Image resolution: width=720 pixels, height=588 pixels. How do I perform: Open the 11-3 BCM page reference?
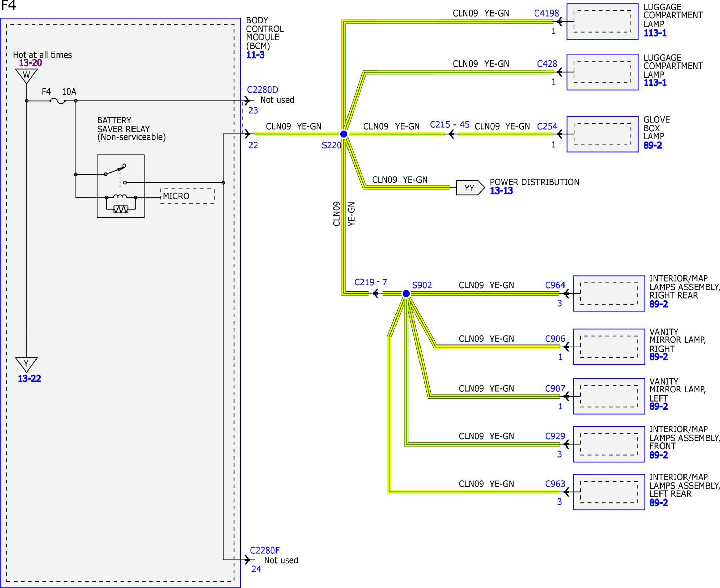pos(255,55)
